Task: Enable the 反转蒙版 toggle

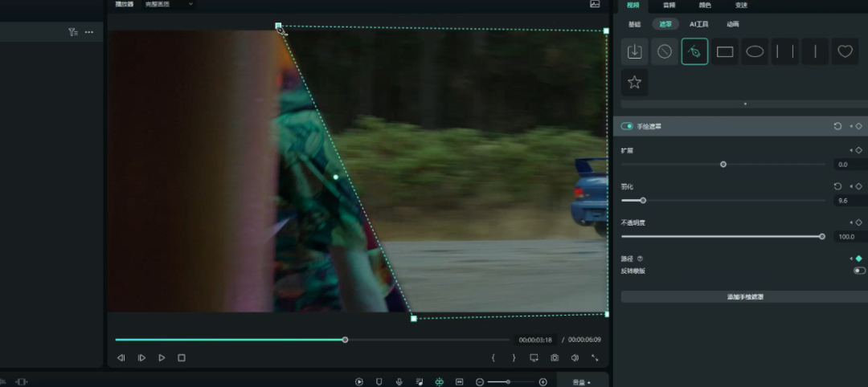Action: click(859, 271)
